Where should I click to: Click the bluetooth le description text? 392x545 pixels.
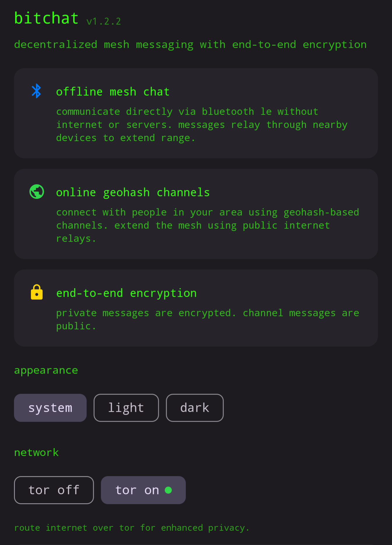(202, 125)
